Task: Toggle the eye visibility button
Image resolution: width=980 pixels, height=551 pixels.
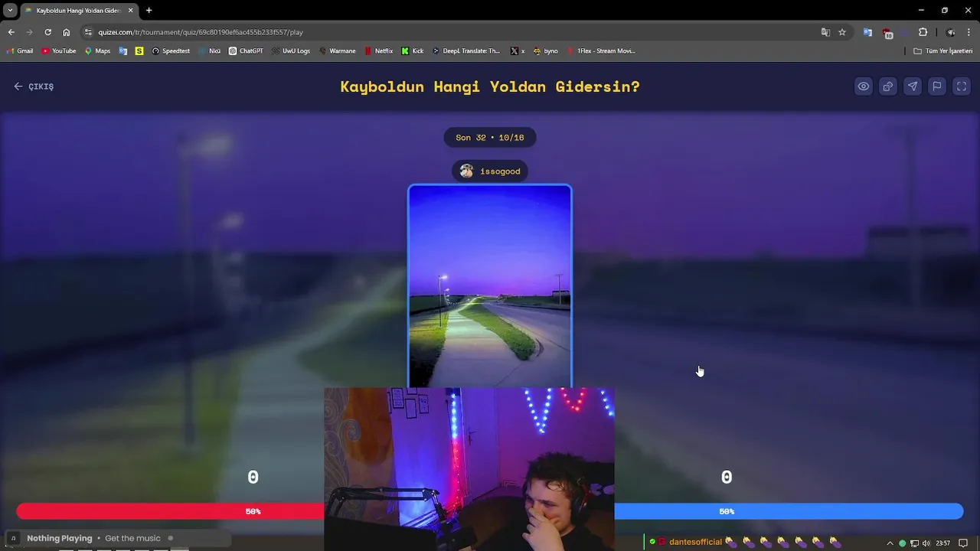Action: 864,86
